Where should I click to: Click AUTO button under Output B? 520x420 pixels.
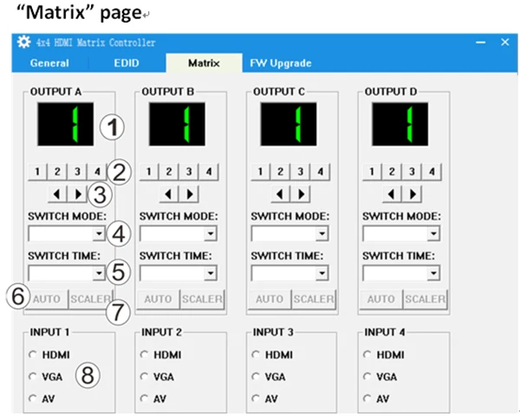pos(159,299)
